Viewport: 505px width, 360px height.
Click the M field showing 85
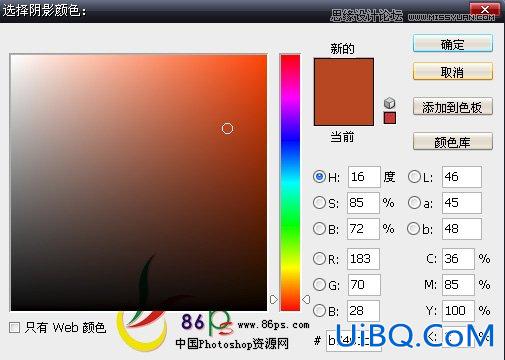click(x=458, y=284)
